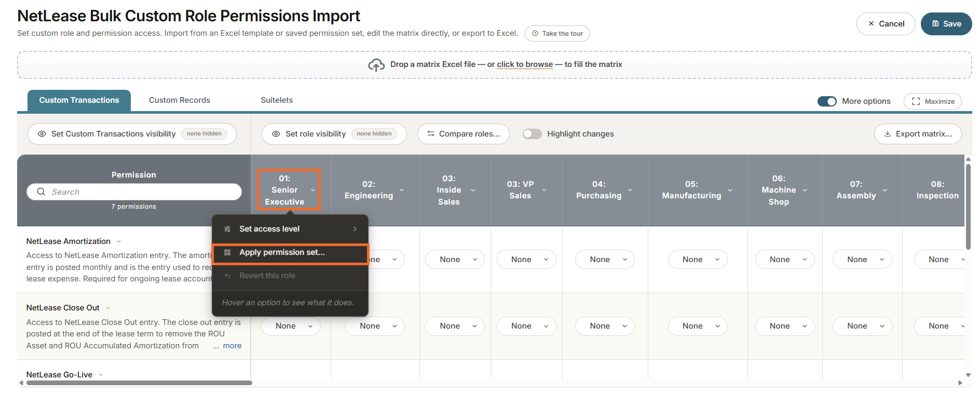Set Amortization access level for Inside Sales

click(x=455, y=260)
